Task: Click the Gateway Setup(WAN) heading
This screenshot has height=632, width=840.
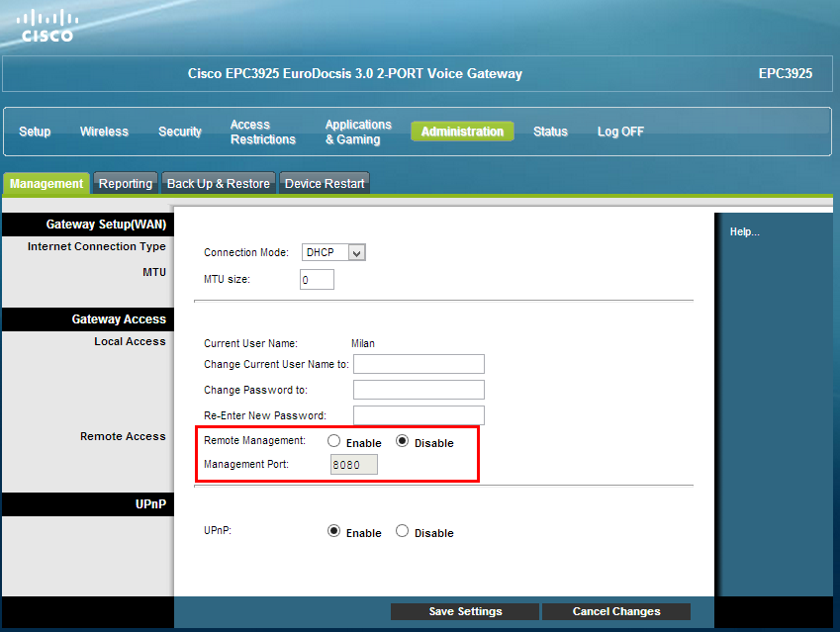Action: [106, 225]
